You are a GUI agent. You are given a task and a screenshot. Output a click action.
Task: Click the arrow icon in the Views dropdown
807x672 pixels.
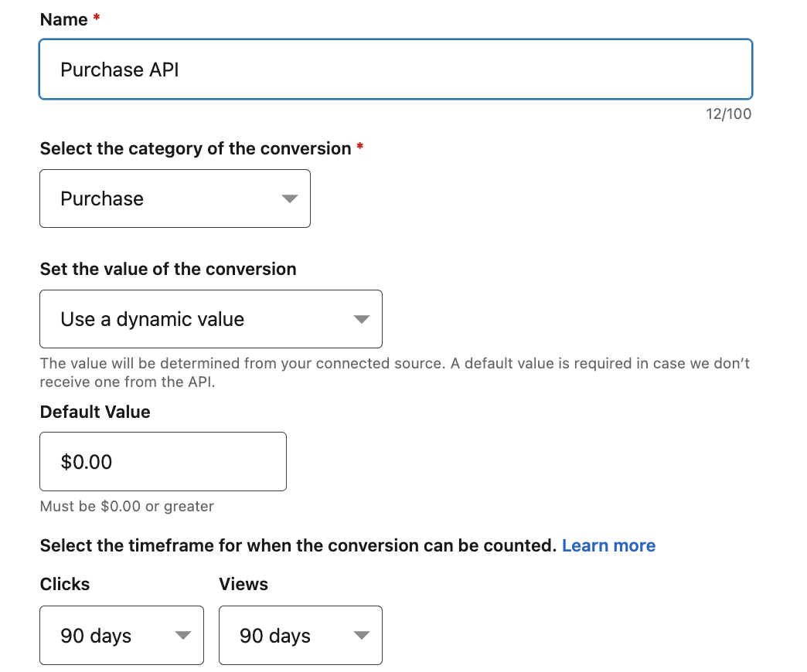(361, 636)
